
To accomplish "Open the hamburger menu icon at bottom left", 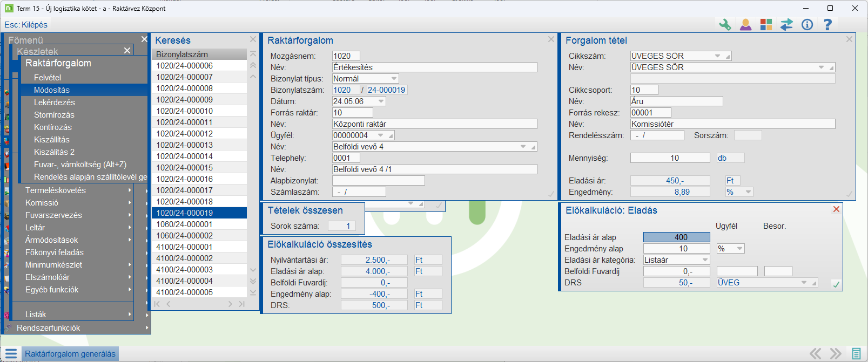I will tap(11, 354).
